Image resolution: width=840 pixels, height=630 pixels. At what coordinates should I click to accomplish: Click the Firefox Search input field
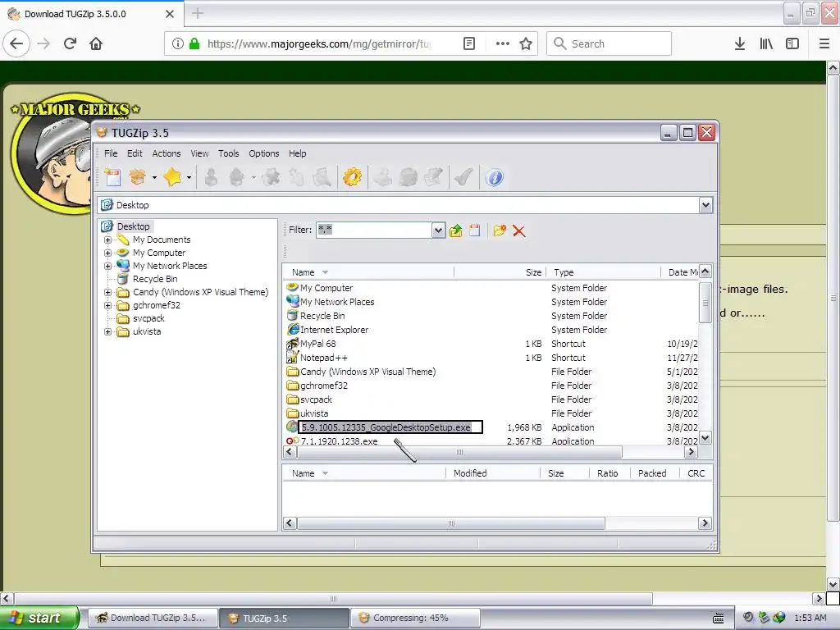(609, 43)
